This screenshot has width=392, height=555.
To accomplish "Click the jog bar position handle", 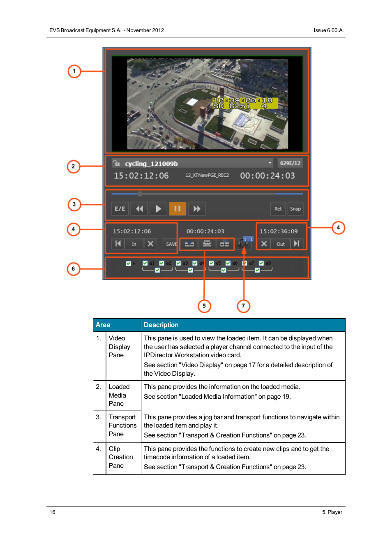I will 140,194.
